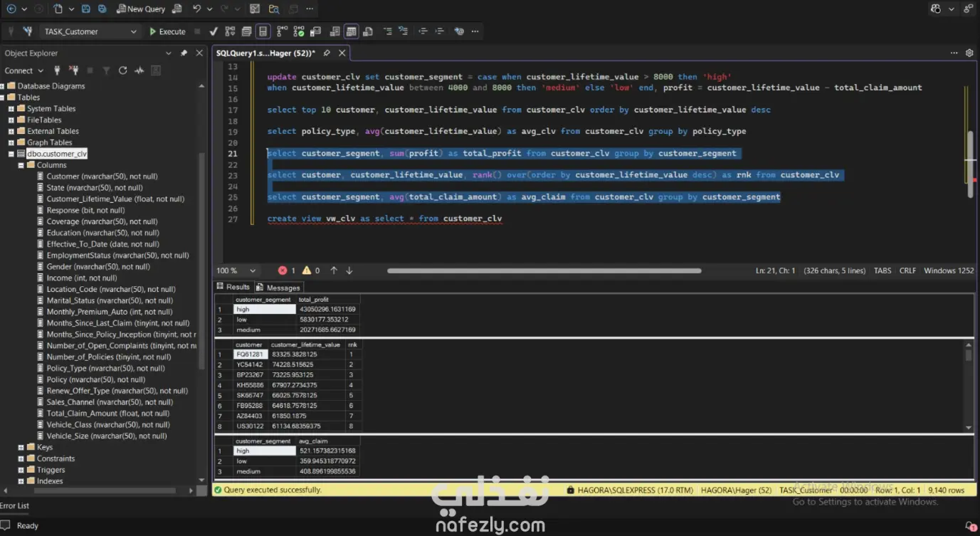Toggle Include Client Statistics icon
The height and width of the screenshot is (536, 980).
(315, 31)
